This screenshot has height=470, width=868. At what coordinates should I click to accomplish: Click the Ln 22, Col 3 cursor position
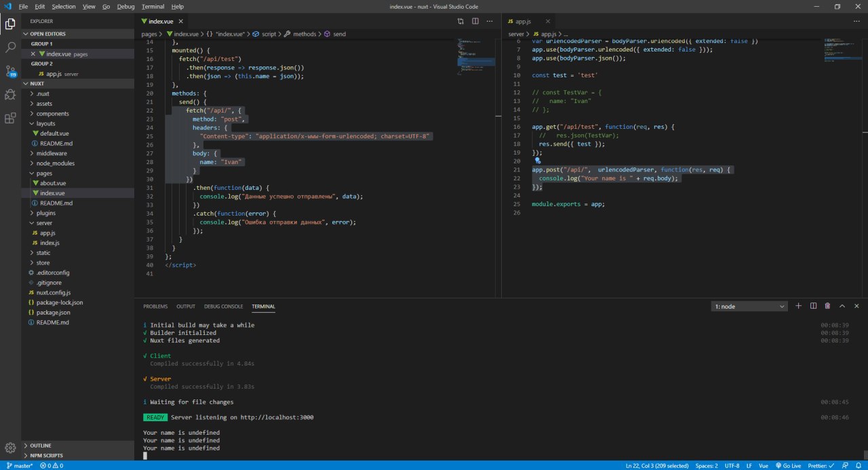click(657, 466)
